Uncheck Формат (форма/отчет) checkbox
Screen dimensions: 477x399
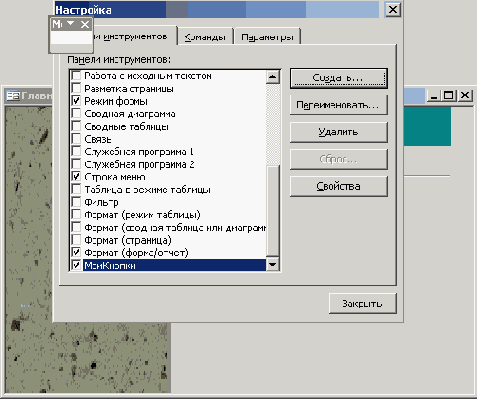point(76,252)
